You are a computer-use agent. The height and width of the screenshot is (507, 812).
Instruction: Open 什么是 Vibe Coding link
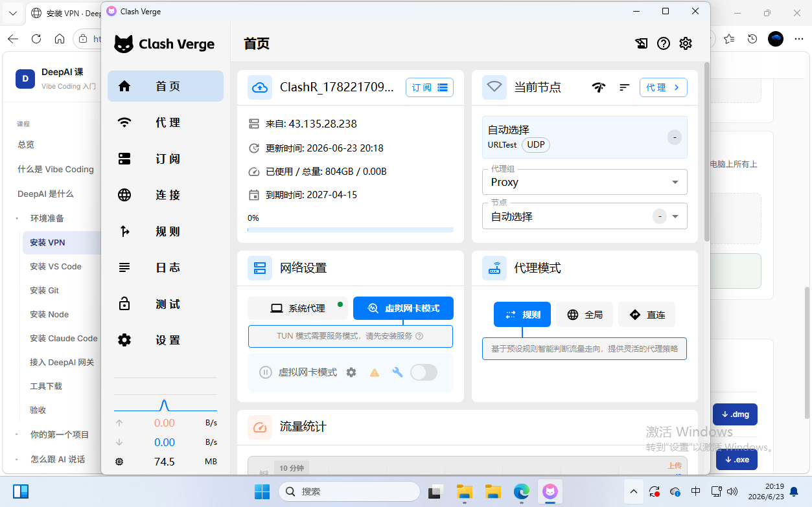coord(56,169)
